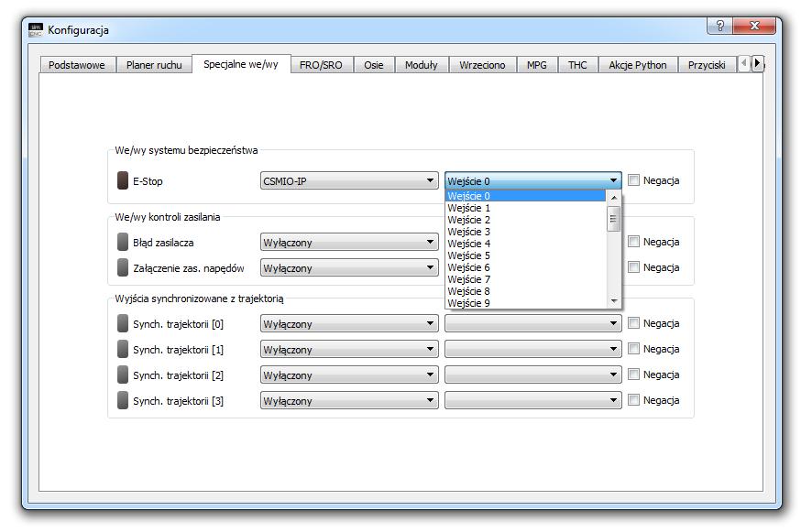Click the dropdown list scroll down arrow

[x=614, y=301]
